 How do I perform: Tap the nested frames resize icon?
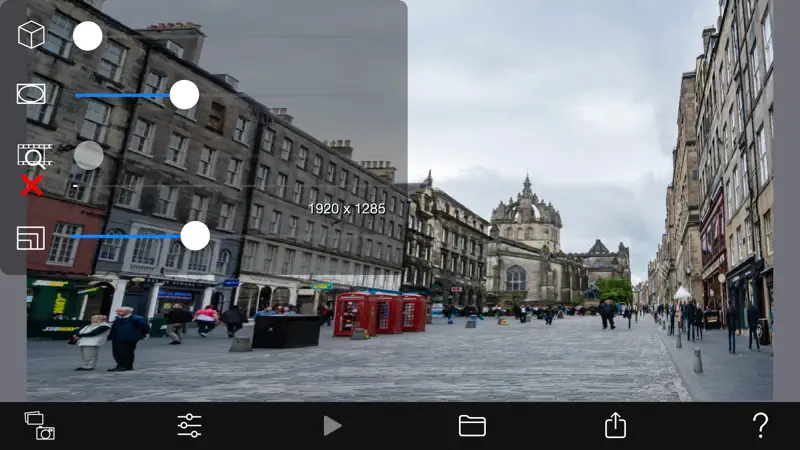(x=31, y=238)
